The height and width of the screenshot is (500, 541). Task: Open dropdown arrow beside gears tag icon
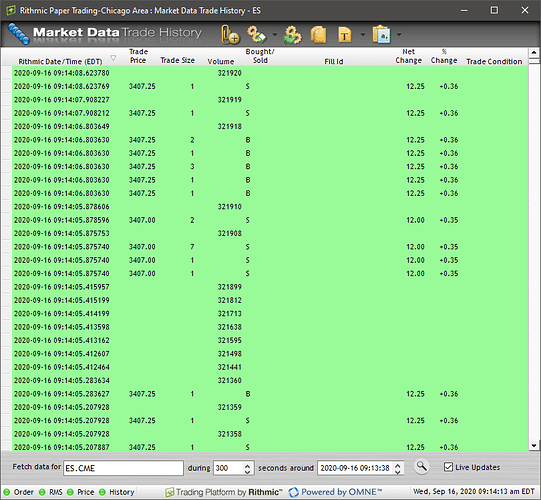[x=275, y=35]
